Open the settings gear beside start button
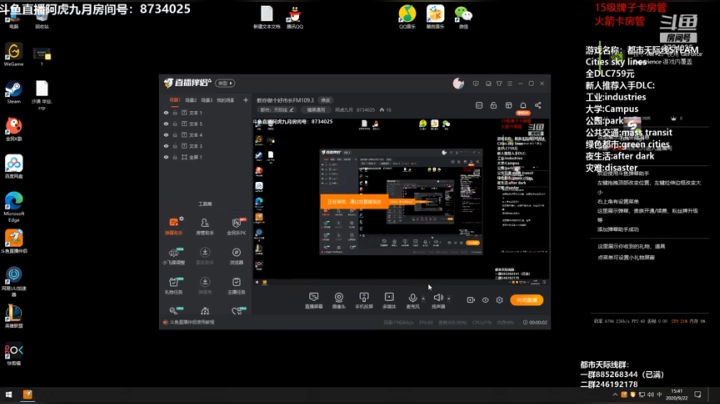The height and width of the screenshot is (404, 720). [x=500, y=300]
